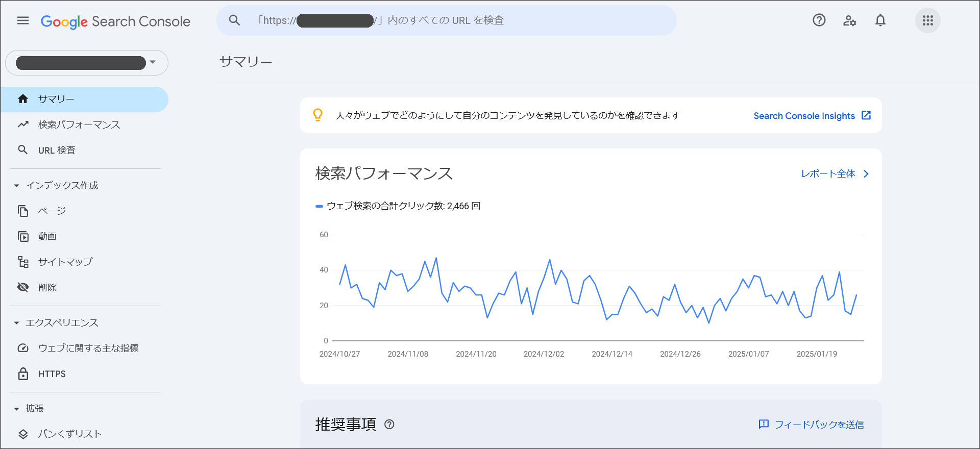Open 検索パフォーマンス from the sidebar
The height and width of the screenshot is (449, 980).
pyautogui.click(x=84, y=124)
